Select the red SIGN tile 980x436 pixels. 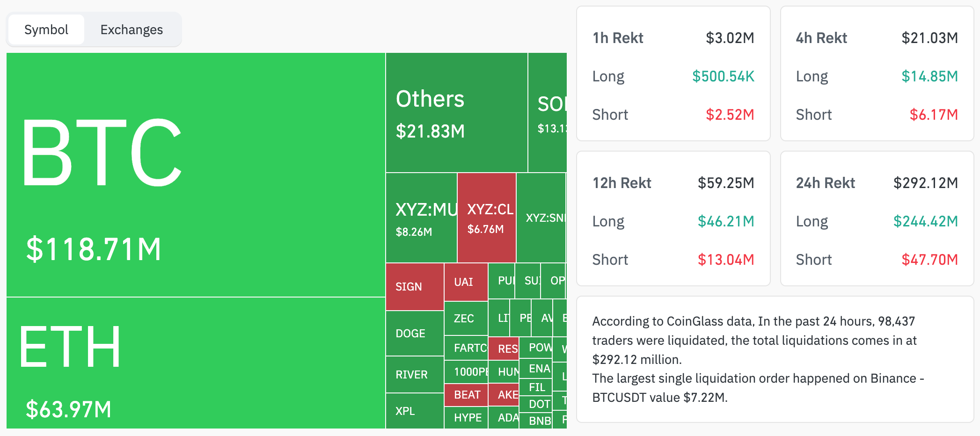(x=415, y=287)
